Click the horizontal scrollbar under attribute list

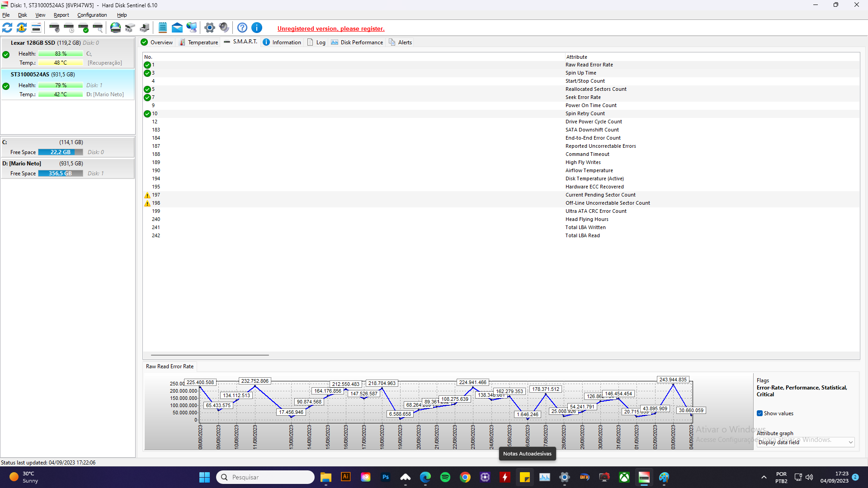210,355
